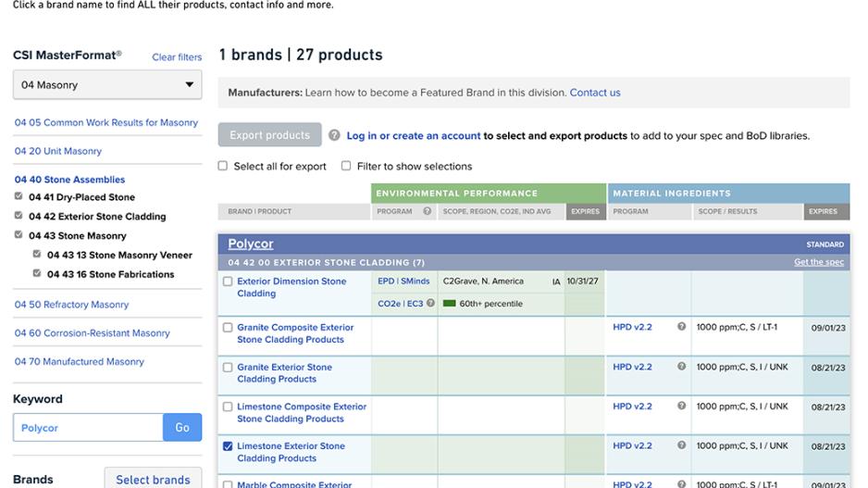
Task: Click help icon in Granite Composite HPD row
Action: (681, 327)
